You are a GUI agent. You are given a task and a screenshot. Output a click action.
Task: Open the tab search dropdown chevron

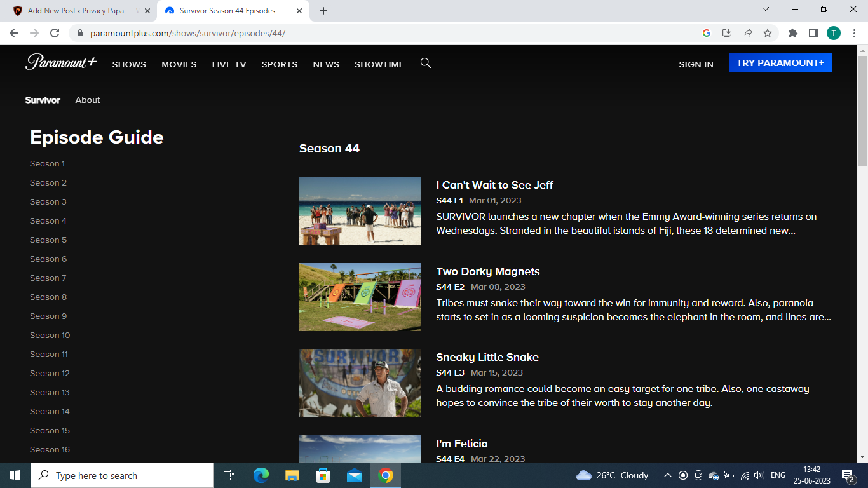pyautogui.click(x=765, y=10)
